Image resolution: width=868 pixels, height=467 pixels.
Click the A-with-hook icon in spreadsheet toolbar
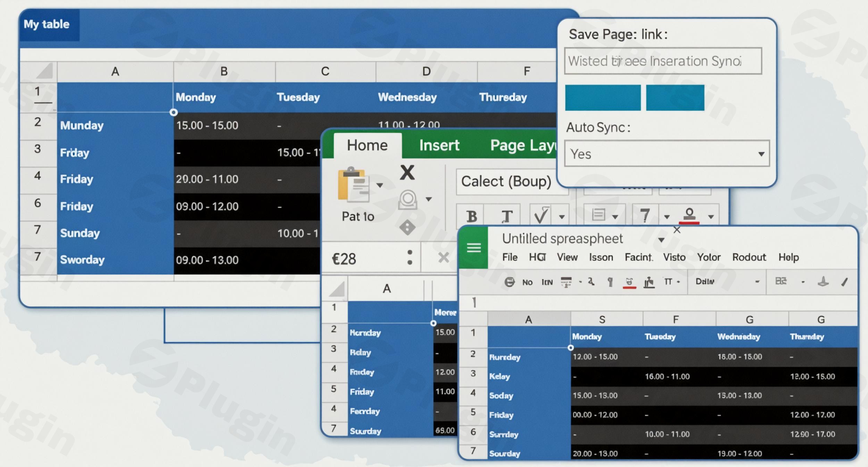[591, 282]
